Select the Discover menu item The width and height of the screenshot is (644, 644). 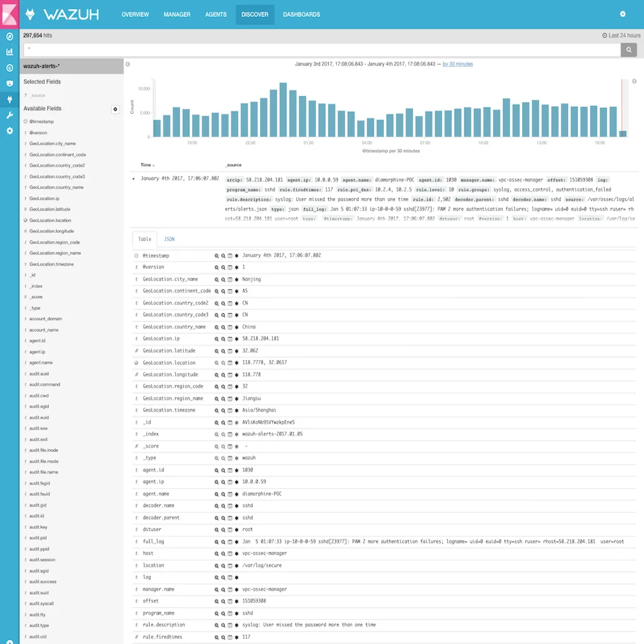(x=255, y=14)
